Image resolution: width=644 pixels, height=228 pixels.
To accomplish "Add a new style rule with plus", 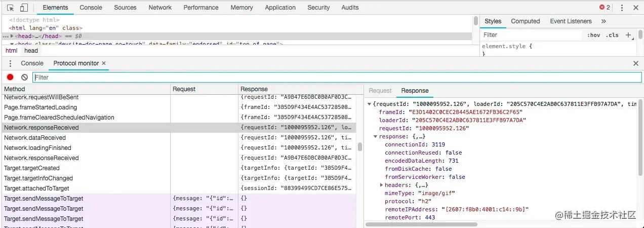I will 628,35.
